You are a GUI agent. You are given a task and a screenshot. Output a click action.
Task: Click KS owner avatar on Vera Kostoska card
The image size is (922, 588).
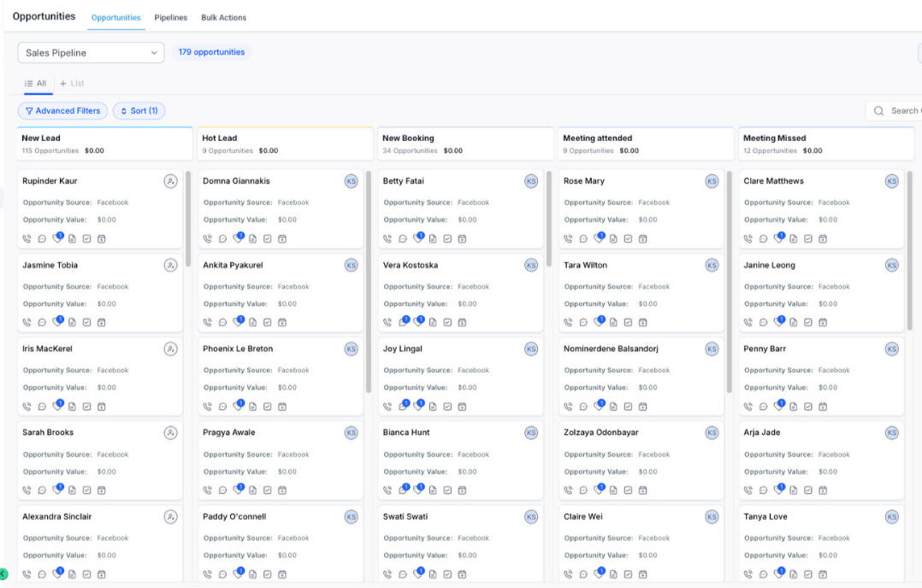click(531, 265)
